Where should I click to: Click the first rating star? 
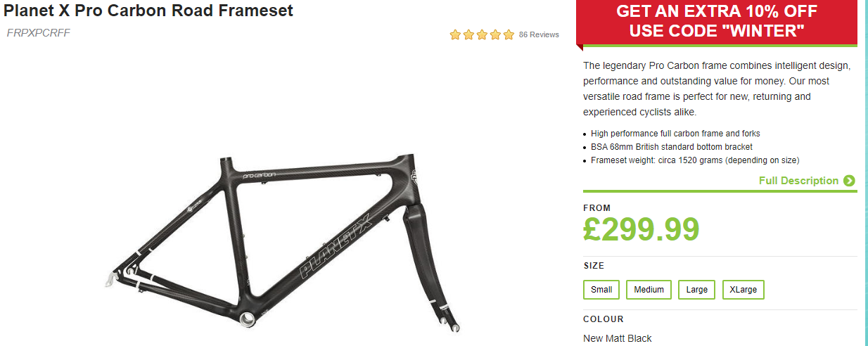(455, 34)
